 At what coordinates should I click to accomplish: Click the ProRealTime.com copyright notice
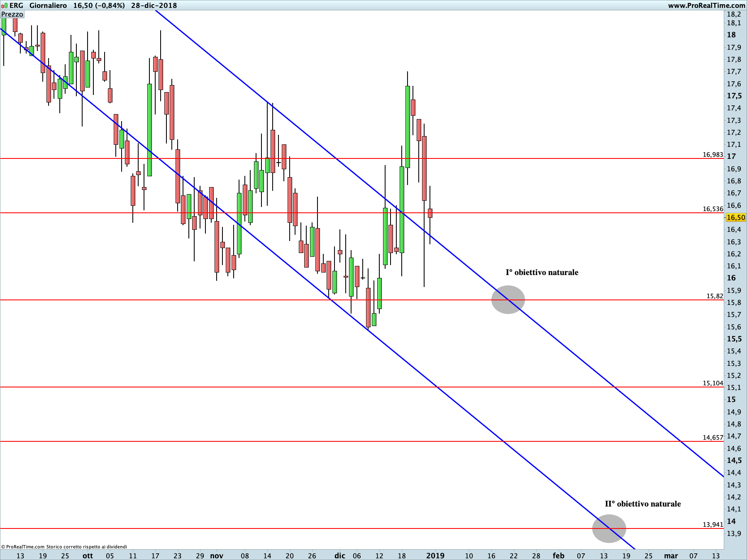(x=64, y=547)
